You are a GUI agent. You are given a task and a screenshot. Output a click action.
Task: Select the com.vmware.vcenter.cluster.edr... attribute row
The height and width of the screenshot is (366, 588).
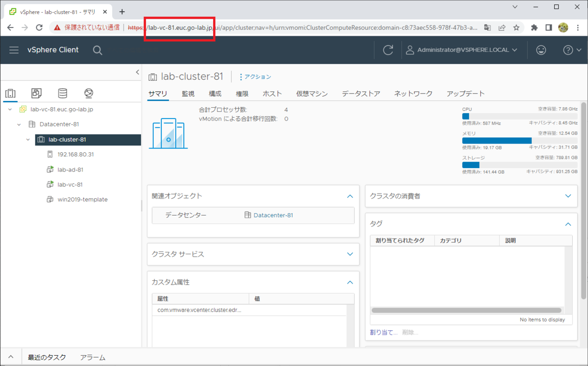(249, 310)
